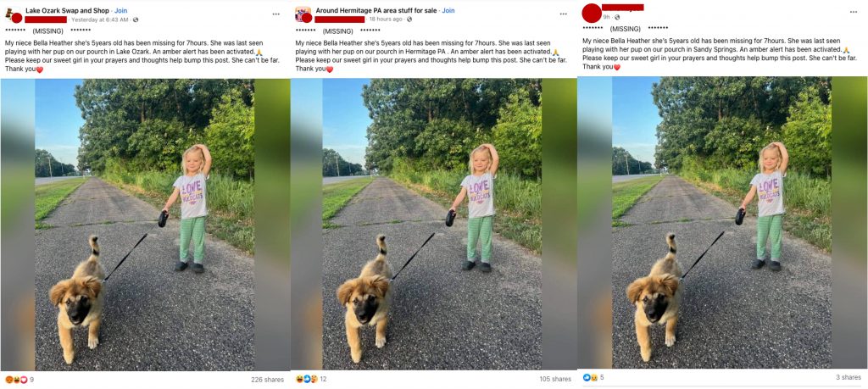Click the Yesterday at 6:43 AM timestamp
The width and height of the screenshot is (868, 389).
(x=100, y=19)
